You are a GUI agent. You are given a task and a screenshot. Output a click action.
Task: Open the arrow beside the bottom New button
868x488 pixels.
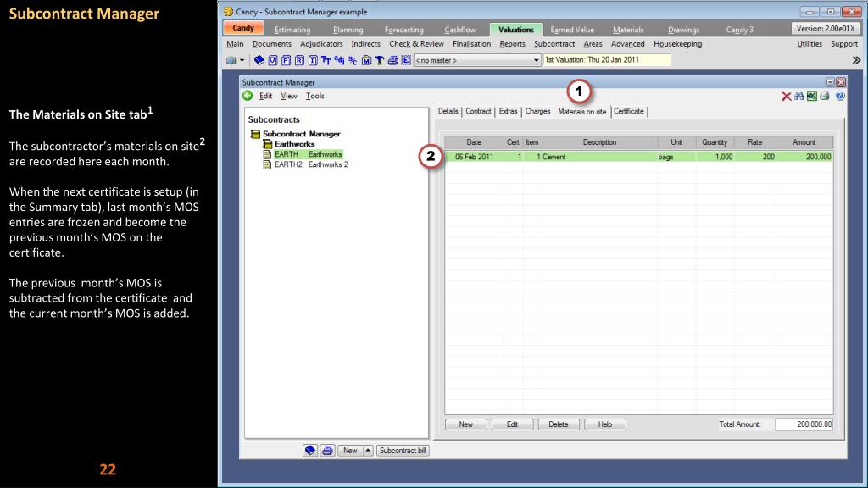368,451
